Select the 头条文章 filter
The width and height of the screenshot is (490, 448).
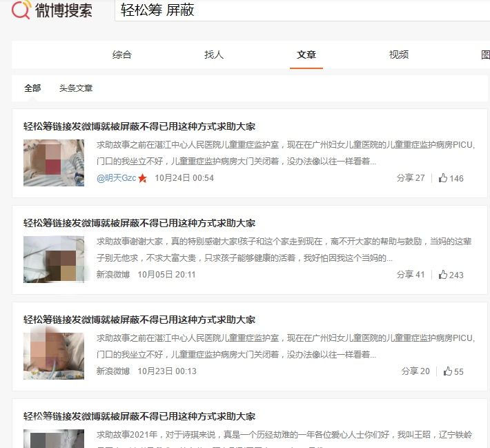(76, 88)
